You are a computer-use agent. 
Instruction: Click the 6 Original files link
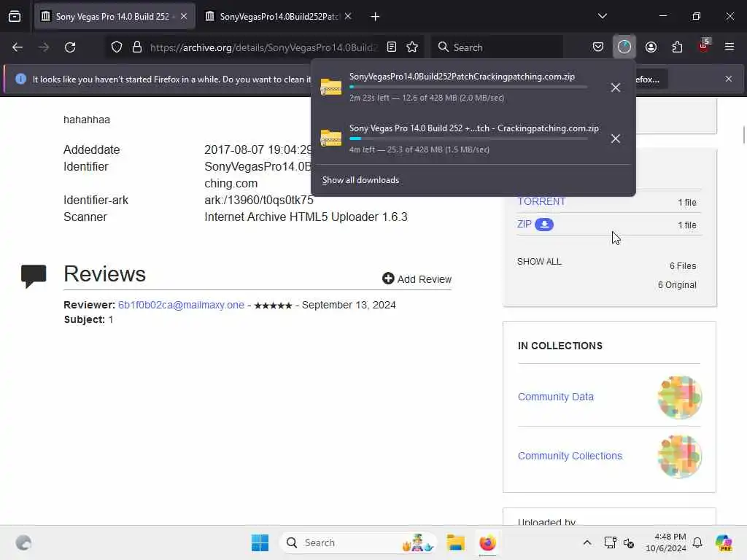point(677,285)
